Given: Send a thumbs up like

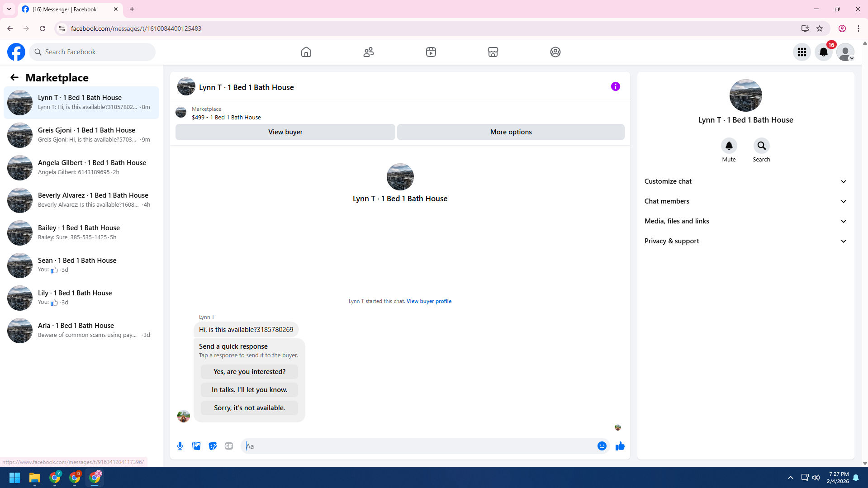Looking at the screenshot, I should pos(620,446).
